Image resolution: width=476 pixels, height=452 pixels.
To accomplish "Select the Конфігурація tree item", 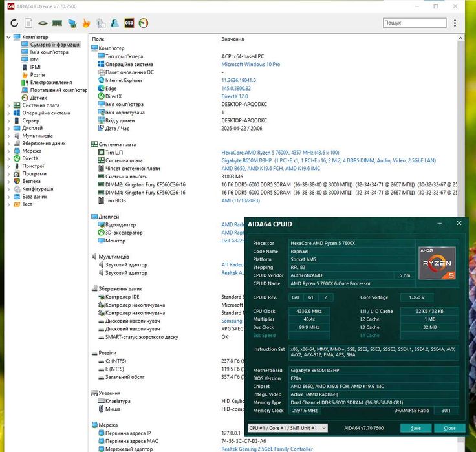I will [x=38, y=189].
